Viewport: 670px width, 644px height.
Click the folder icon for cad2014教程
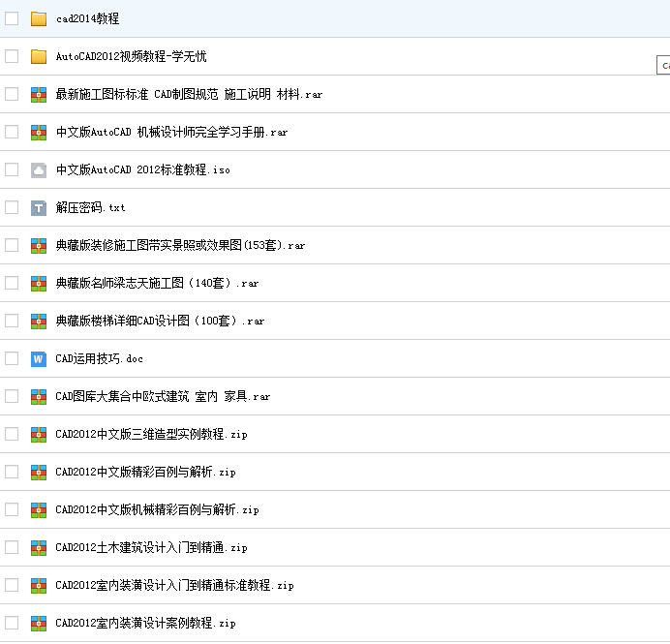39,18
